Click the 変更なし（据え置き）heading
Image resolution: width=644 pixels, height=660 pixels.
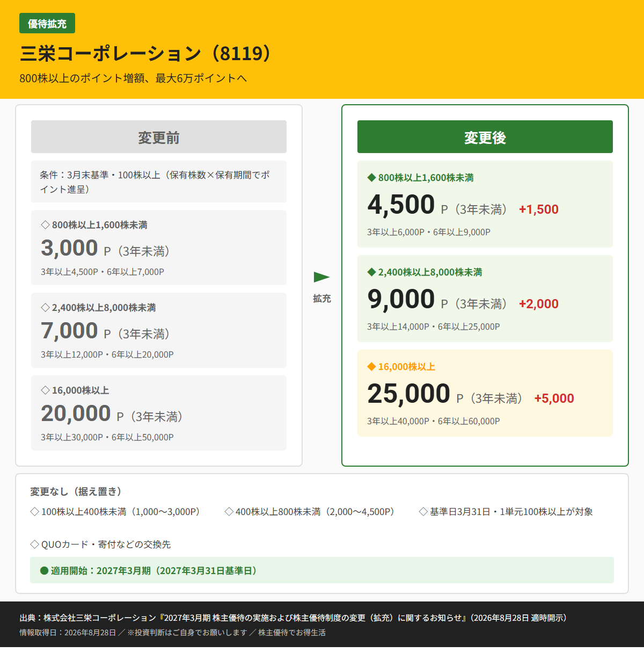tap(76, 491)
